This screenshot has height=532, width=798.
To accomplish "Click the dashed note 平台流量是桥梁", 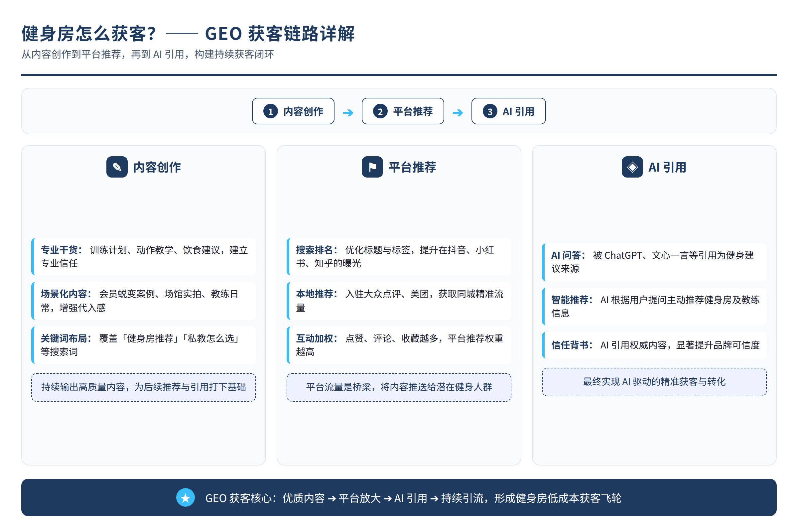I will [x=399, y=387].
